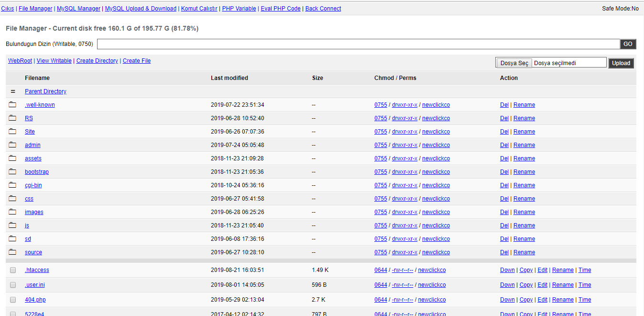Open the Cikis menu item

click(8, 9)
